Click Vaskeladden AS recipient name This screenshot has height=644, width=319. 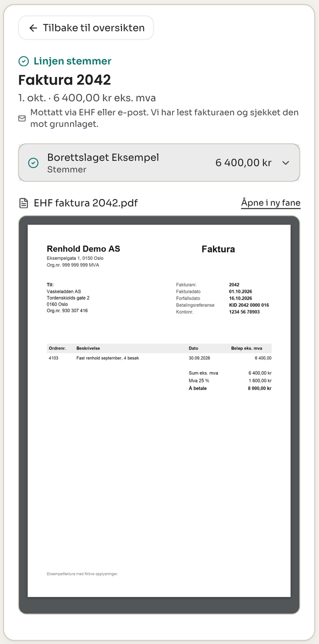coord(64,292)
